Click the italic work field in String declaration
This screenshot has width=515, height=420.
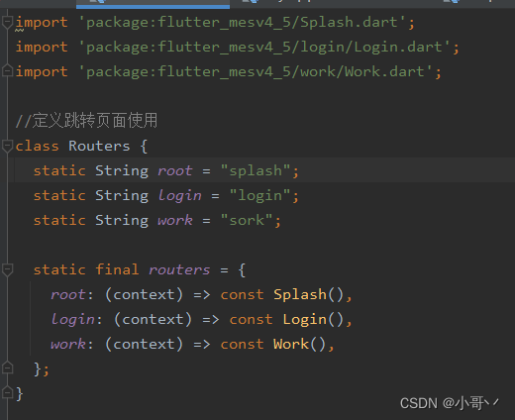(175, 221)
